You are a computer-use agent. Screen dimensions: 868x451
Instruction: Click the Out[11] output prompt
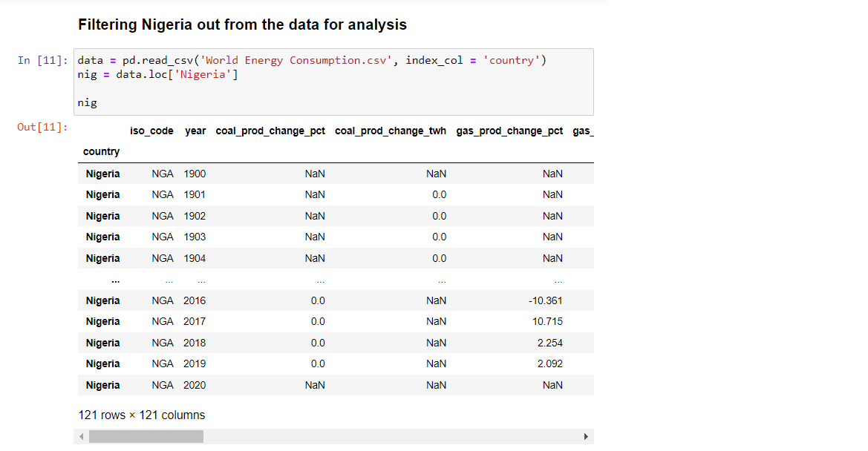click(x=42, y=127)
